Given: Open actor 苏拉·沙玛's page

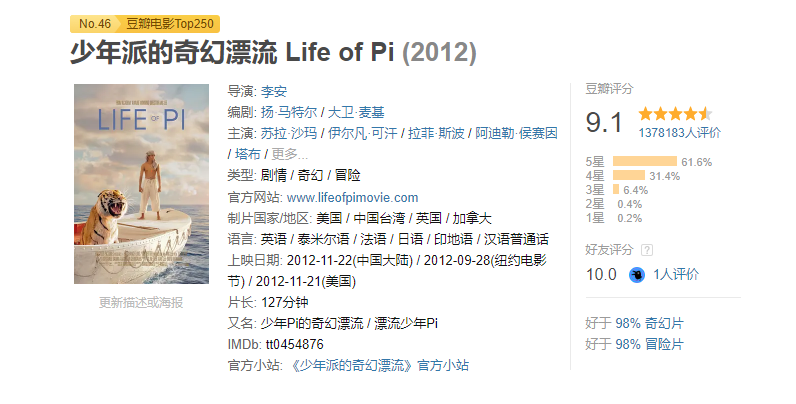Looking at the screenshot, I should (289, 133).
